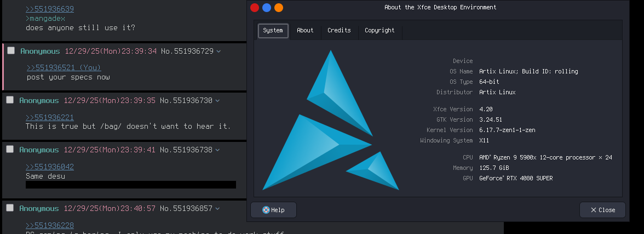Click the orange window control circle

point(278,8)
